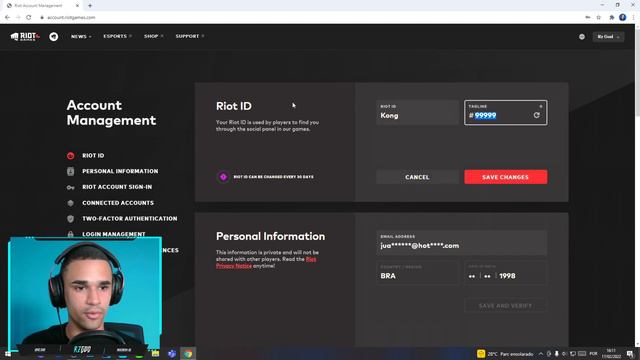This screenshot has width=640, height=360.
Task: Click the Login Management lock icon
Action: tap(71, 234)
